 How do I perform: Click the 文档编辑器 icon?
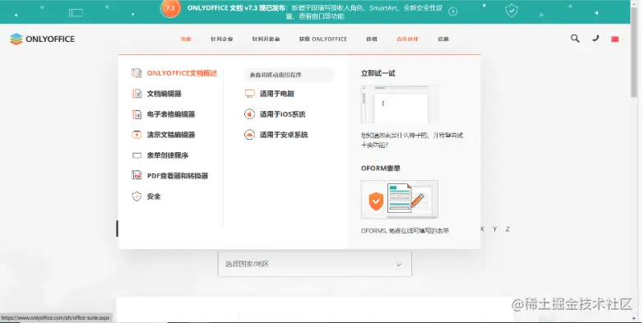point(137,94)
